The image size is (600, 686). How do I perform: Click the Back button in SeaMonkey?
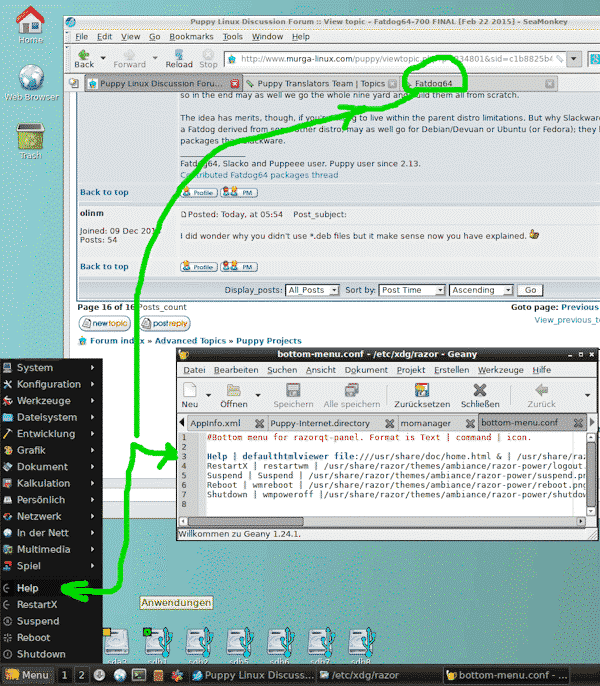(84, 59)
